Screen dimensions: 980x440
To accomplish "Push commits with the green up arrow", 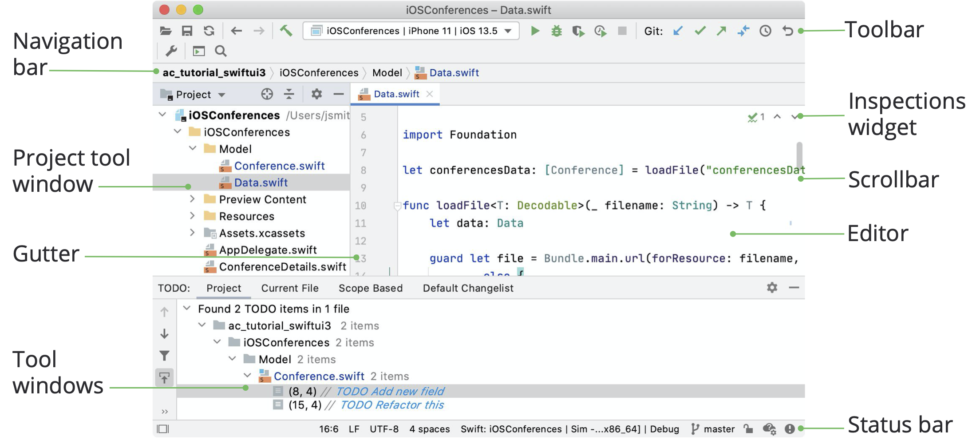I will tap(721, 31).
